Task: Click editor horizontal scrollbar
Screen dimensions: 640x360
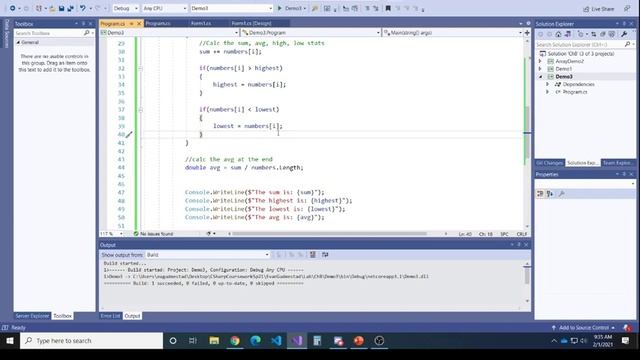Action: [329, 234]
